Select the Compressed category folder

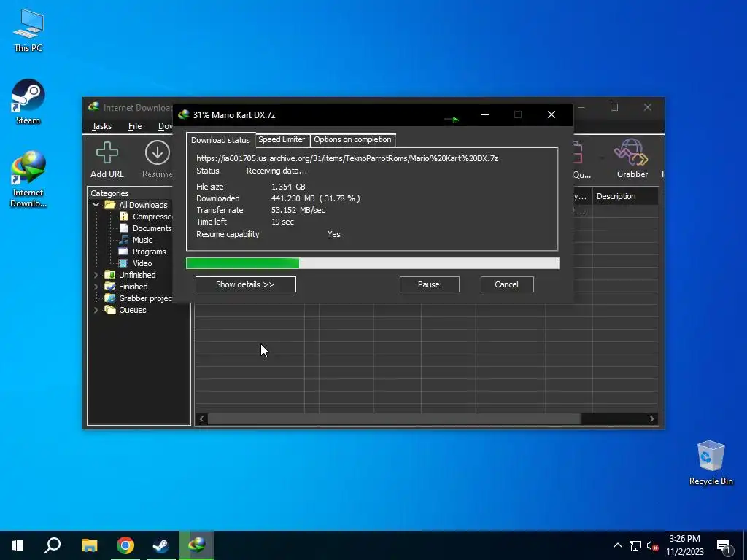(x=146, y=217)
